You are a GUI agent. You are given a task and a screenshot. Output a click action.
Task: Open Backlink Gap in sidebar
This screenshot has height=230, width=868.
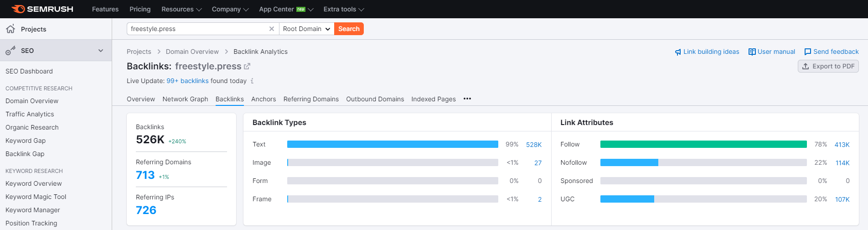click(25, 154)
